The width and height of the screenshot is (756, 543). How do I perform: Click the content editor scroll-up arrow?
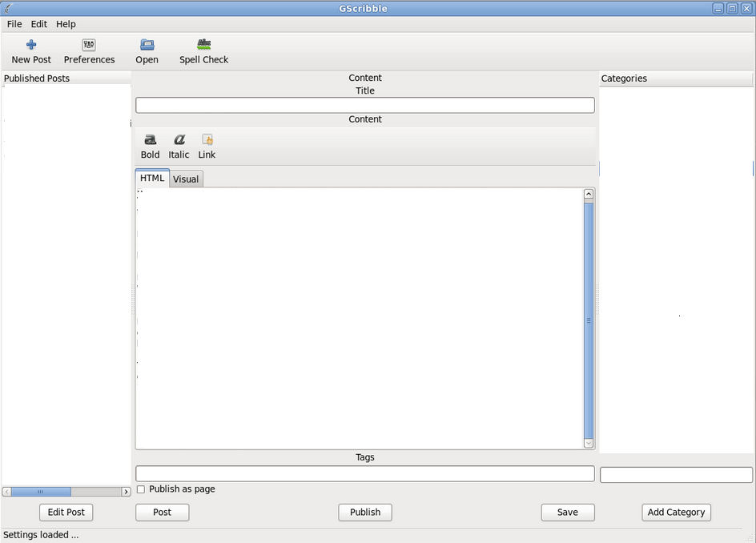tap(588, 194)
